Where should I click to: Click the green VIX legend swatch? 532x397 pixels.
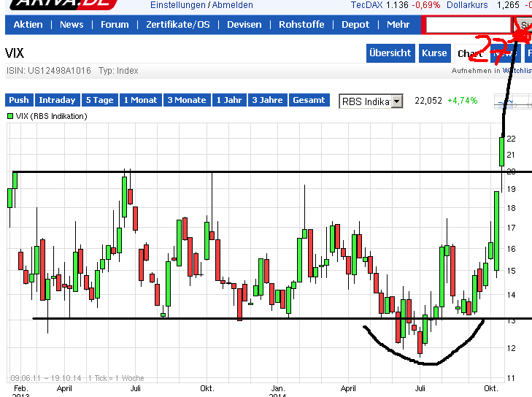click(10, 116)
